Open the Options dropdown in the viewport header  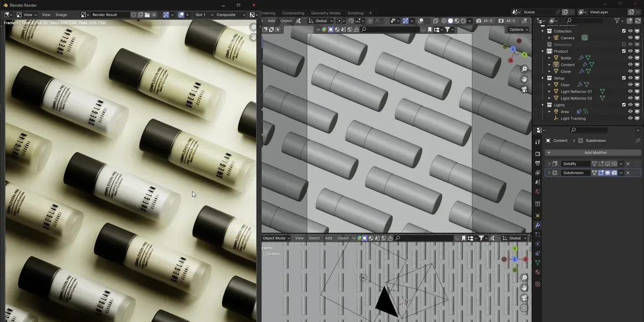(x=517, y=30)
